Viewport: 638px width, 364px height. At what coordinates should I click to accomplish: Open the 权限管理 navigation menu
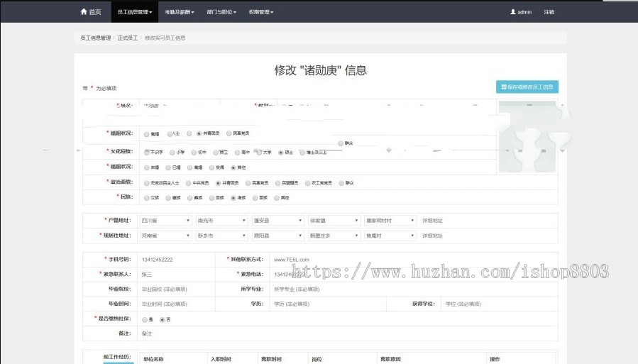pos(261,12)
